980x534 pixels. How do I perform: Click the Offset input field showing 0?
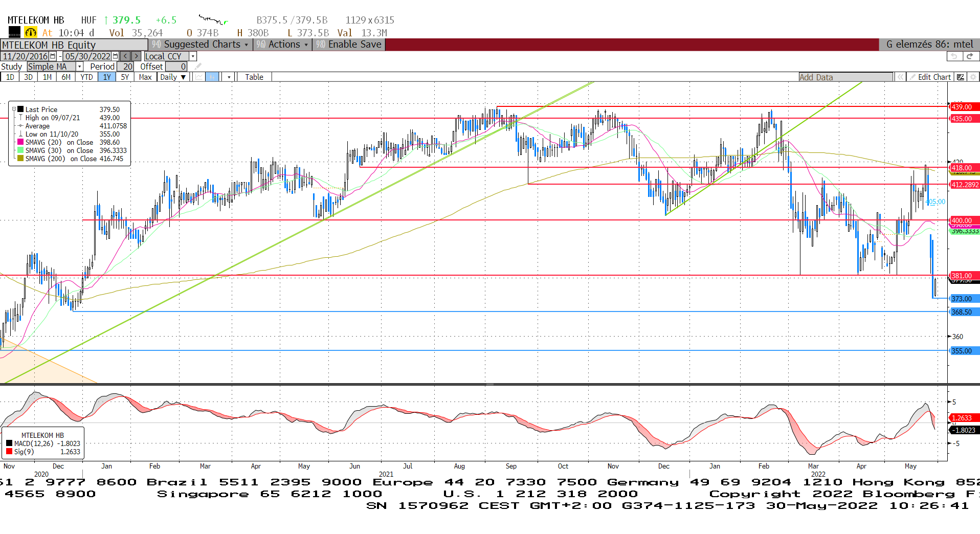(x=176, y=66)
